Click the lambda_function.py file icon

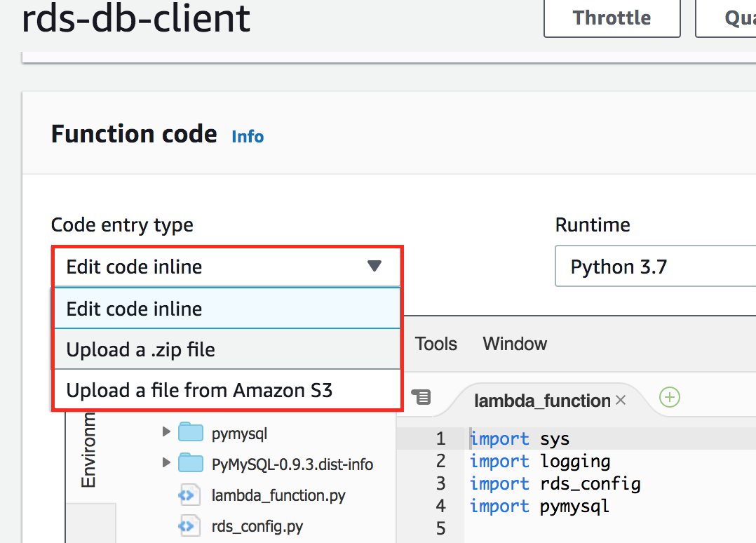189,495
